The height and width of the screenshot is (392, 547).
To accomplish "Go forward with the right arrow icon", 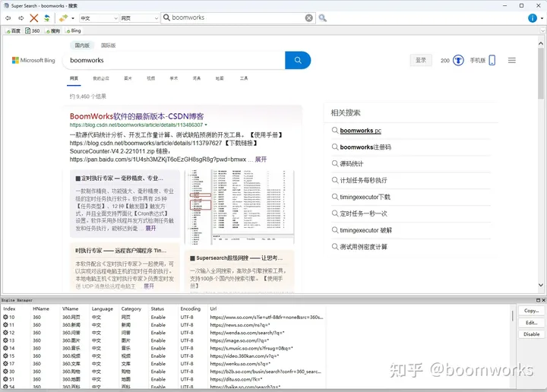I will click(x=21, y=18).
